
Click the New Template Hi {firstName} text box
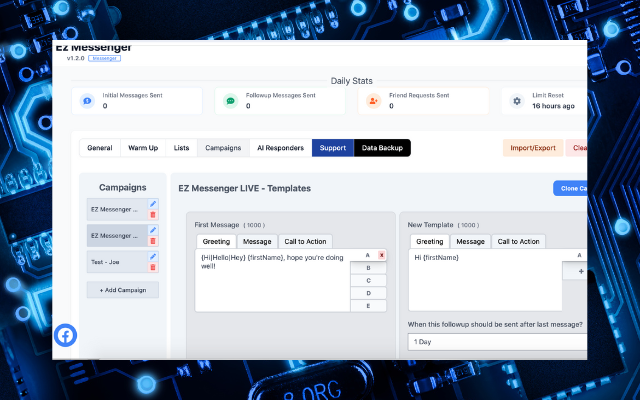485,280
